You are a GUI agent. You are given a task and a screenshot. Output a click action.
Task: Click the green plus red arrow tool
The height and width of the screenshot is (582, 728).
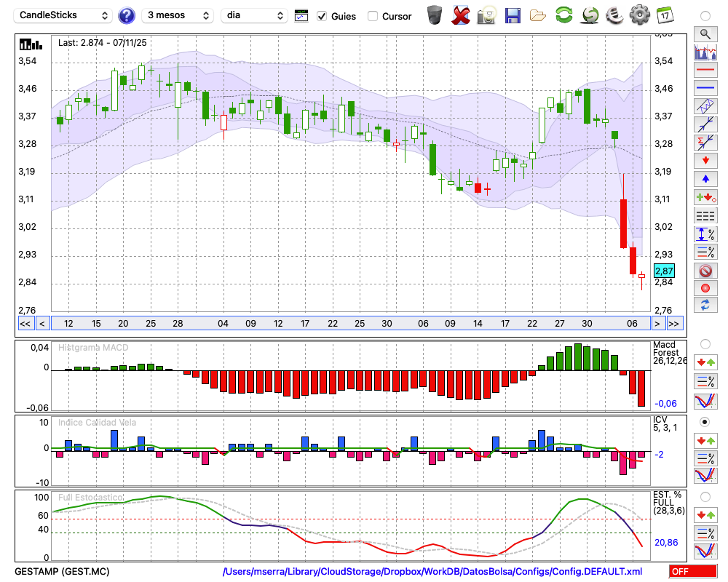point(705,197)
